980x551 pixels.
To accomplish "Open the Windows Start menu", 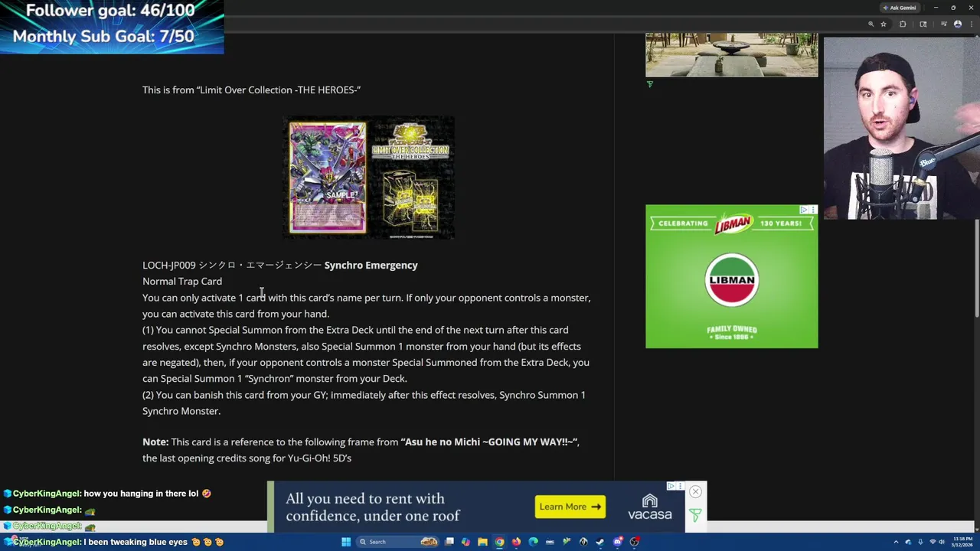I will click(346, 542).
